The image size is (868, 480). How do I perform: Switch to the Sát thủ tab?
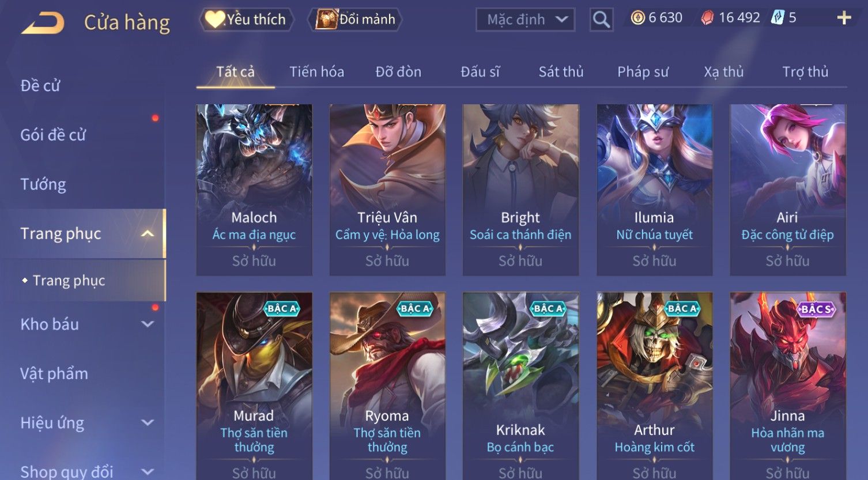coord(561,72)
